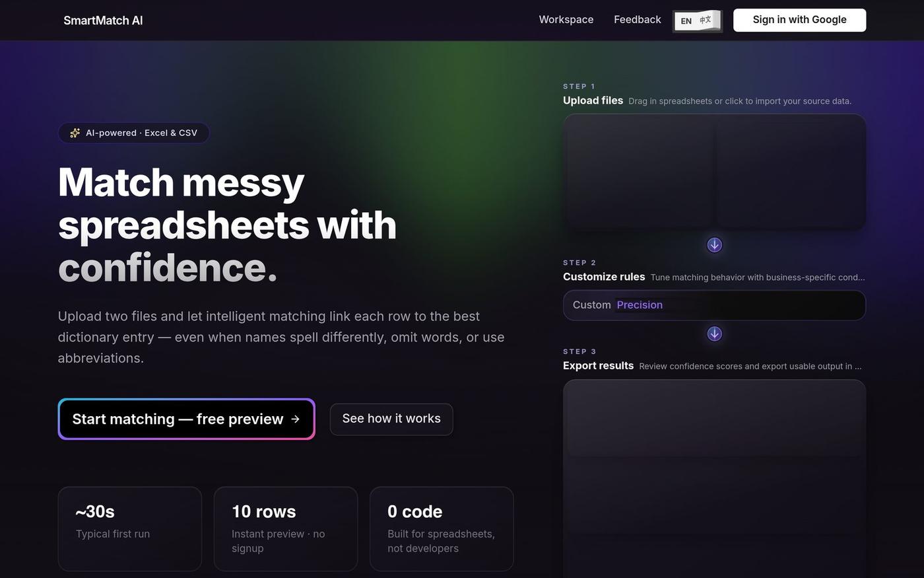The width and height of the screenshot is (924, 578).
Task: Start matching with free preview
Action: click(x=186, y=419)
